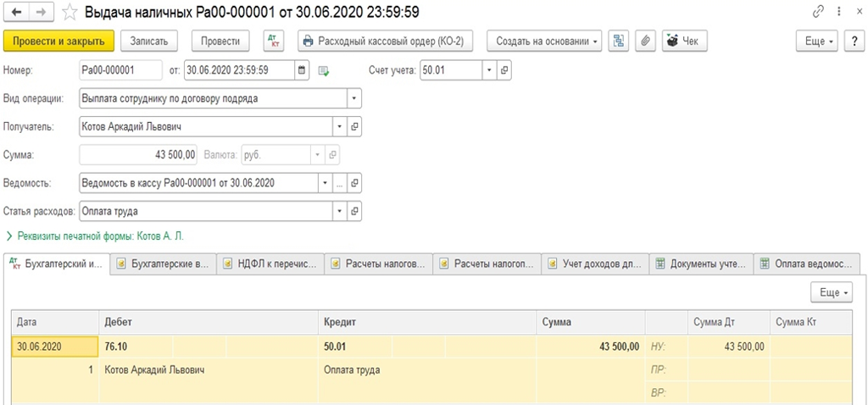Open Создать на основании dropdown

[x=544, y=41]
